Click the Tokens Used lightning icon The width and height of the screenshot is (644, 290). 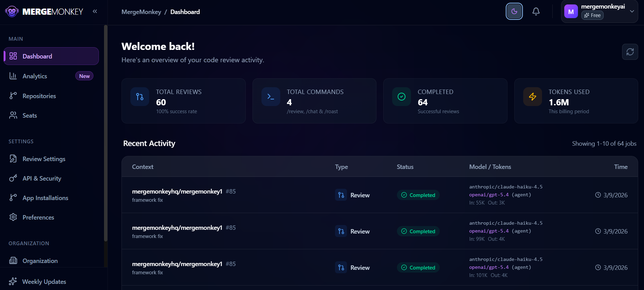pyautogui.click(x=532, y=97)
